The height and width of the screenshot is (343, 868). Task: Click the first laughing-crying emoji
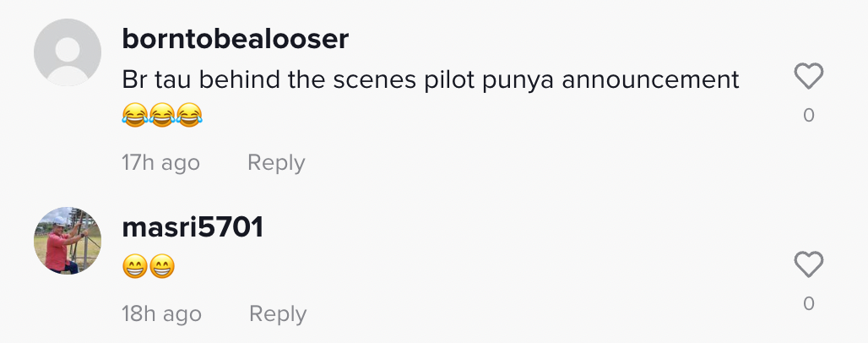[134, 114]
